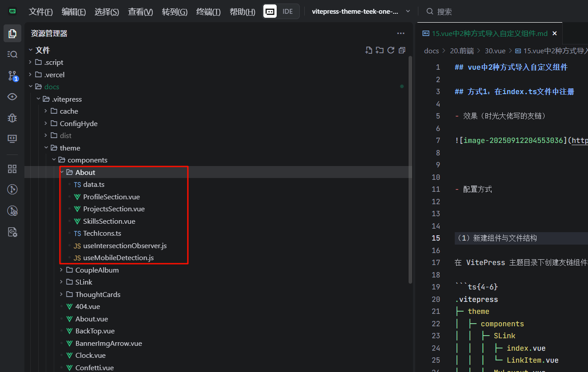Image resolution: width=588 pixels, height=372 pixels.
Task: Expand the .script folder
Action: [x=53, y=62]
